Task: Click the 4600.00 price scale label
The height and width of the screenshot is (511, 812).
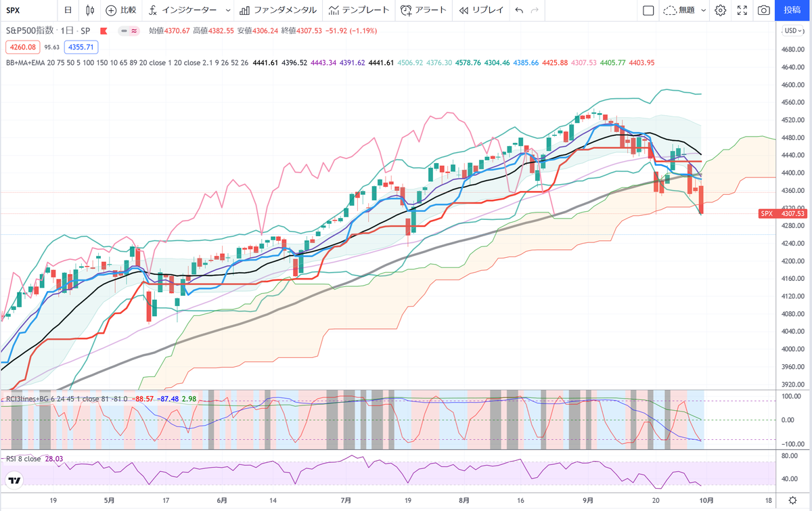Action: 792,85
